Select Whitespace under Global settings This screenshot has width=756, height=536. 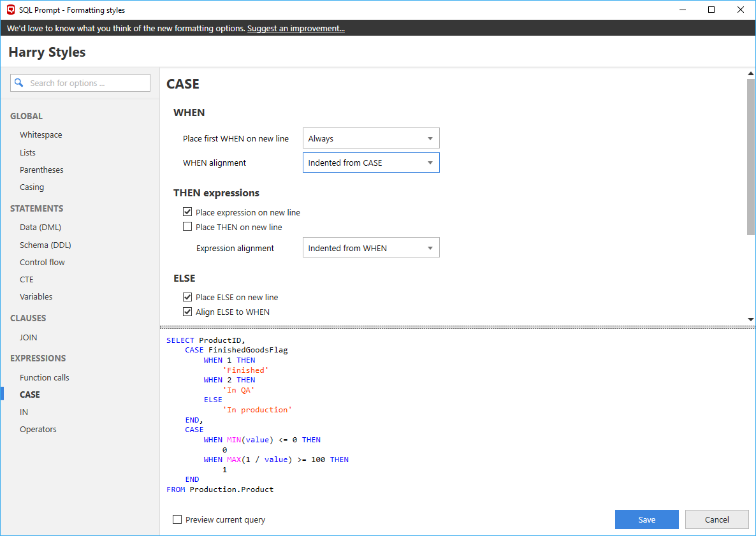pos(40,134)
